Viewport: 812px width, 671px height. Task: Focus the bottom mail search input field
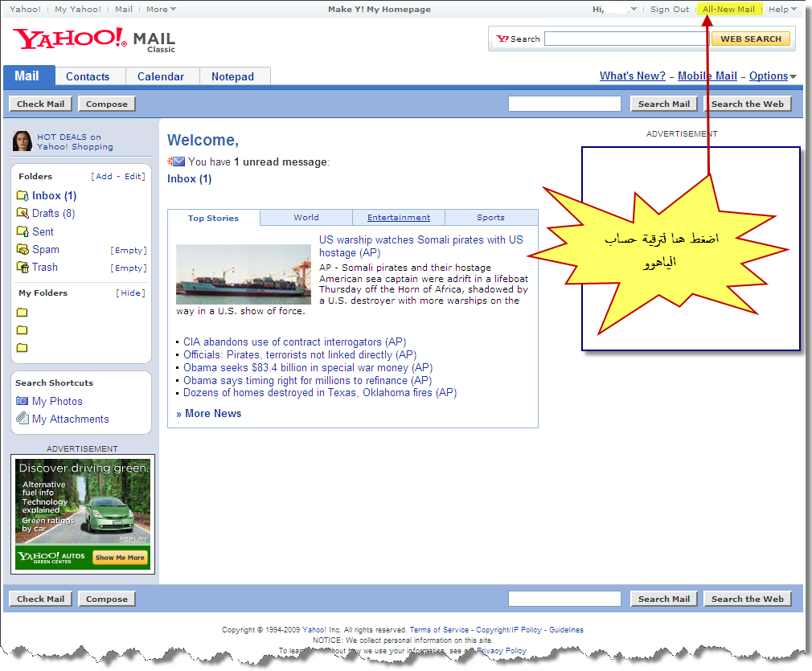(564, 599)
